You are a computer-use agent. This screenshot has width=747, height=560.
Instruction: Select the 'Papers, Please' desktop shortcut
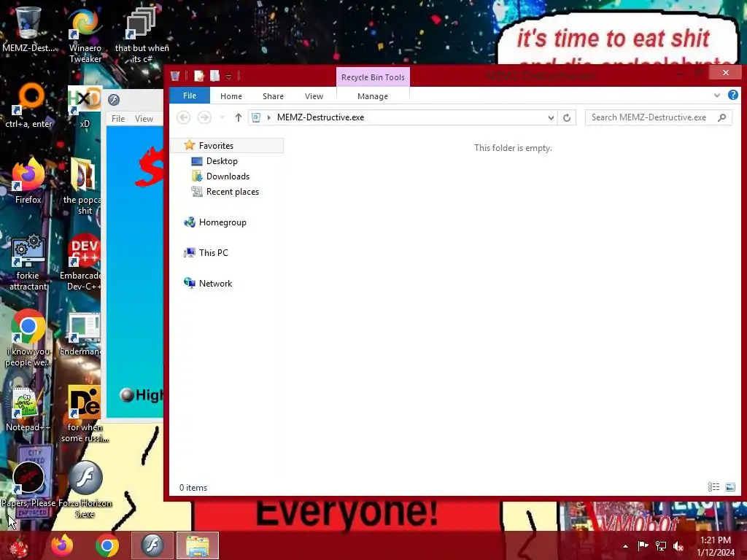[28, 485]
